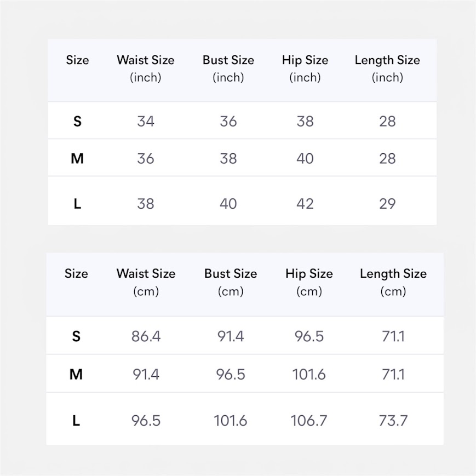
Task: Click the Hip Size (cm) column header
Action: tap(309, 282)
